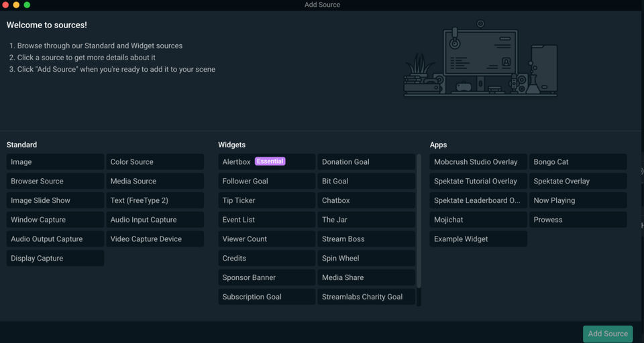
Task: Select the Chatbox widget
Action: point(366,200)
